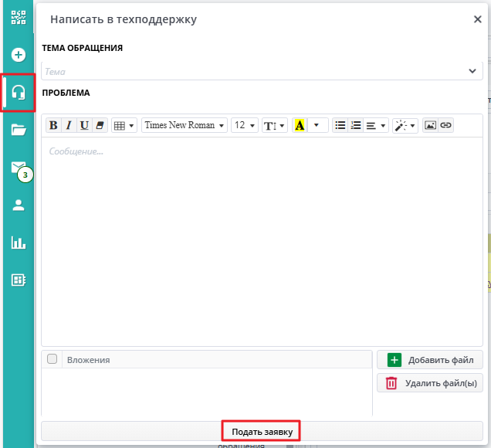
Task: Open the QR code icon in sidebar
Action: (19, 18)
